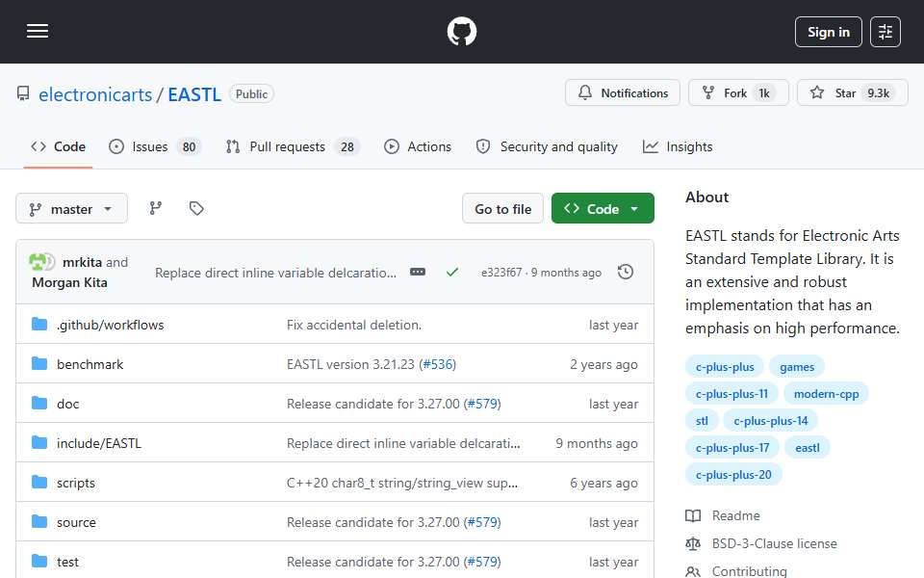
Task: Select the c-plus-plus-14 topic tag
Action: pyautogui.click(x=771, y=421)
